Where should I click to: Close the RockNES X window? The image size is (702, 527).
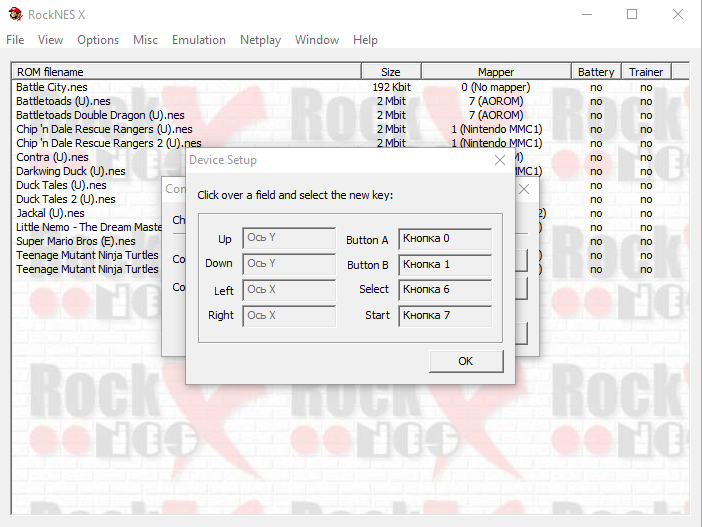tap(678, 14)
